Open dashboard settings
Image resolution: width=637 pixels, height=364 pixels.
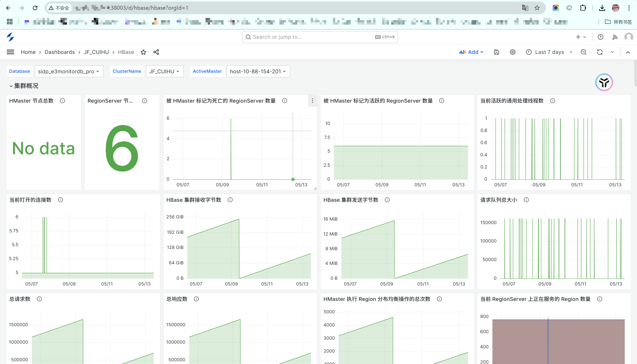pos(512,52)
